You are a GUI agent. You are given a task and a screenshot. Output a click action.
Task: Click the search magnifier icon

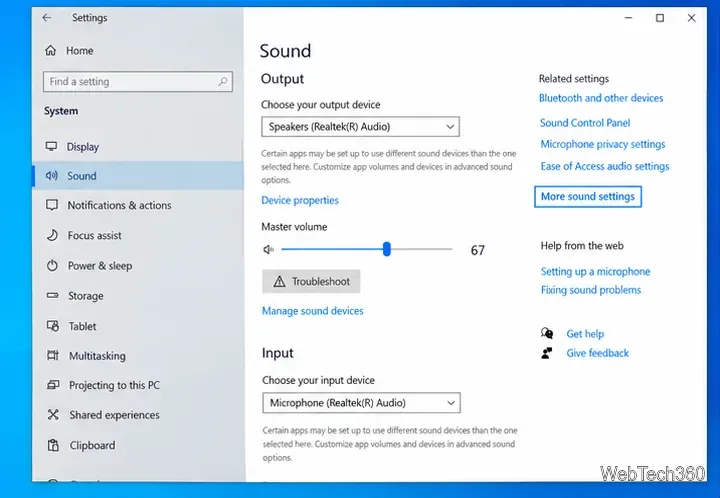point(223,81)
